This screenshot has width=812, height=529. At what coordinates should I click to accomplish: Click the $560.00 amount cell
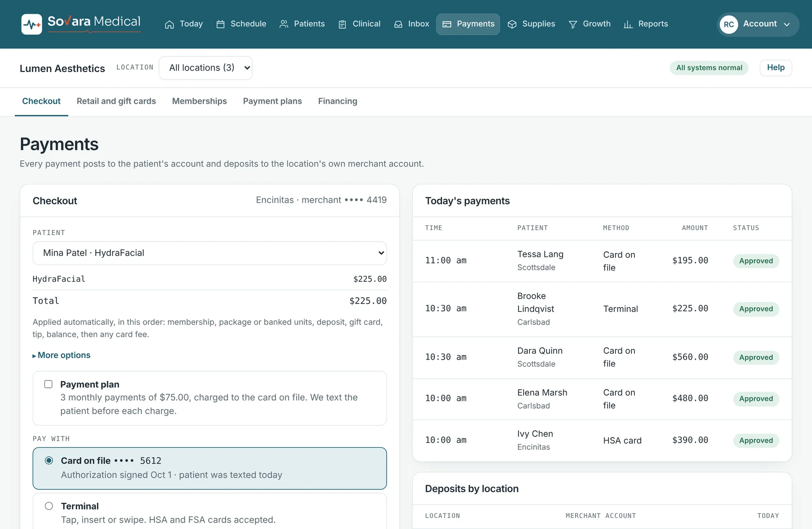click(x=690, y=357)
